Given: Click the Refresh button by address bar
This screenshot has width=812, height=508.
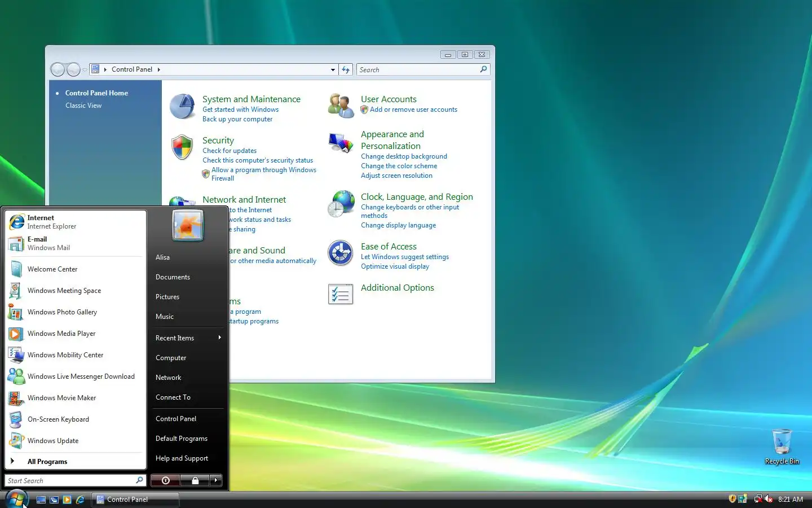Looking at the screenshot, I should (346, 69).
